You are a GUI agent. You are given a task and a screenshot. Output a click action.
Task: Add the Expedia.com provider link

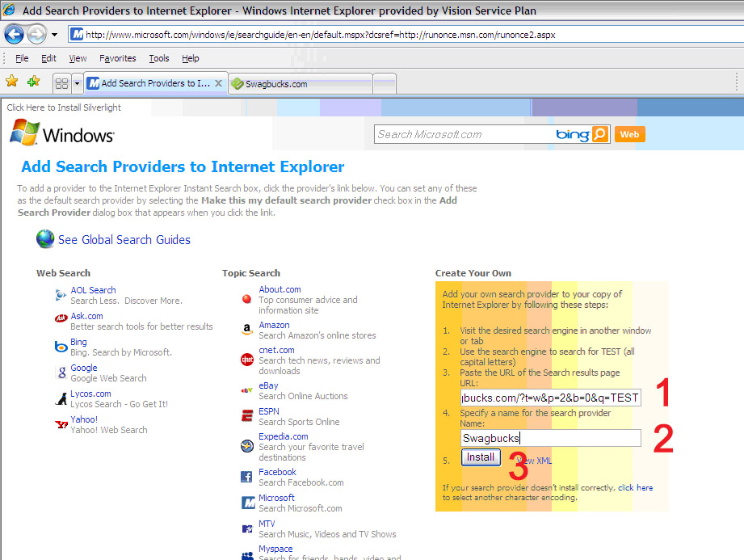point(284,436)
